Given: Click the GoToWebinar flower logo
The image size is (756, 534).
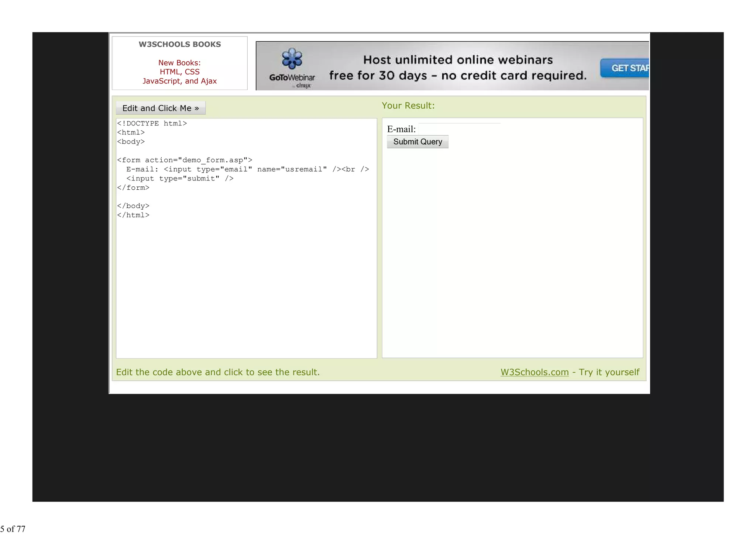Looking at the screenshot, I should [x=292, y=58].
